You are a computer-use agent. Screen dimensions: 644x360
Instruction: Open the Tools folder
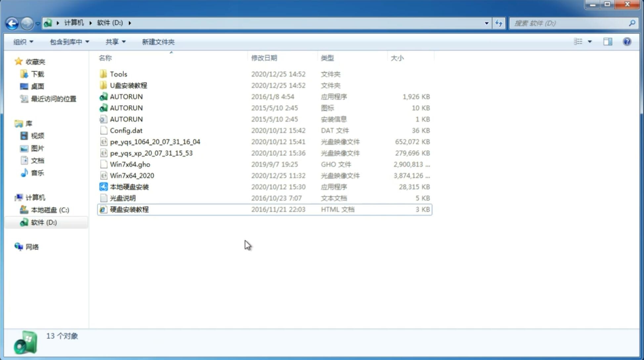point(118,74)
